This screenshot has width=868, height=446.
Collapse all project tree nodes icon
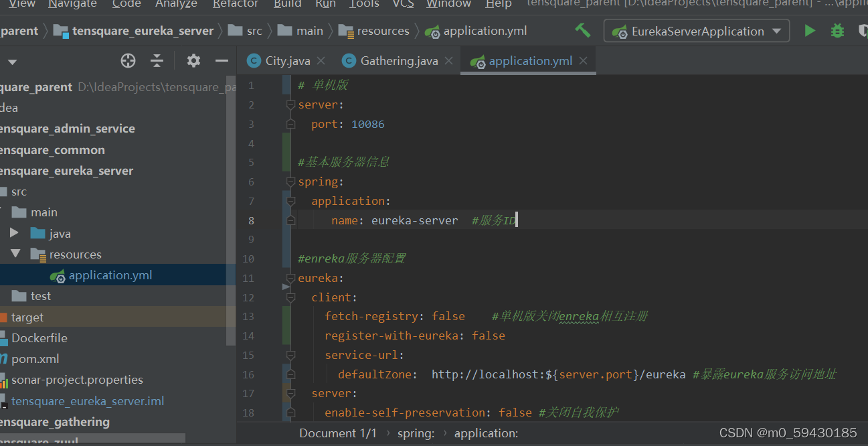click(157, 61)
